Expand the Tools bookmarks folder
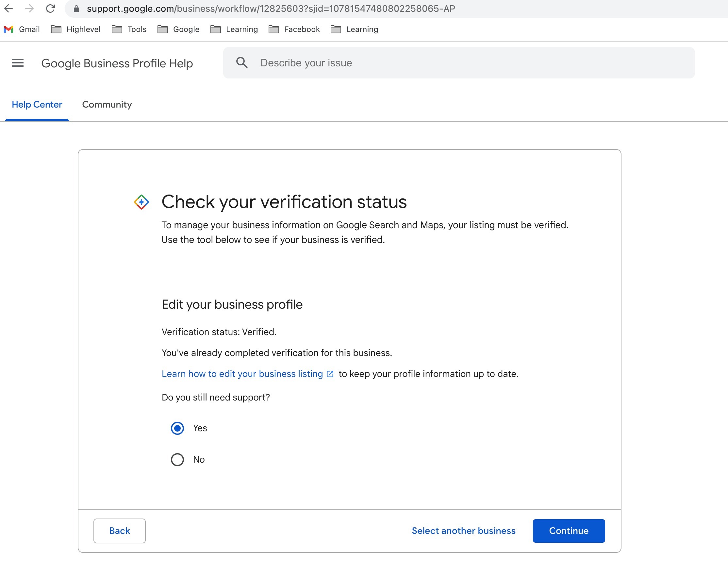Viewport: 728px width, 563px height. (x=129, y=29)
